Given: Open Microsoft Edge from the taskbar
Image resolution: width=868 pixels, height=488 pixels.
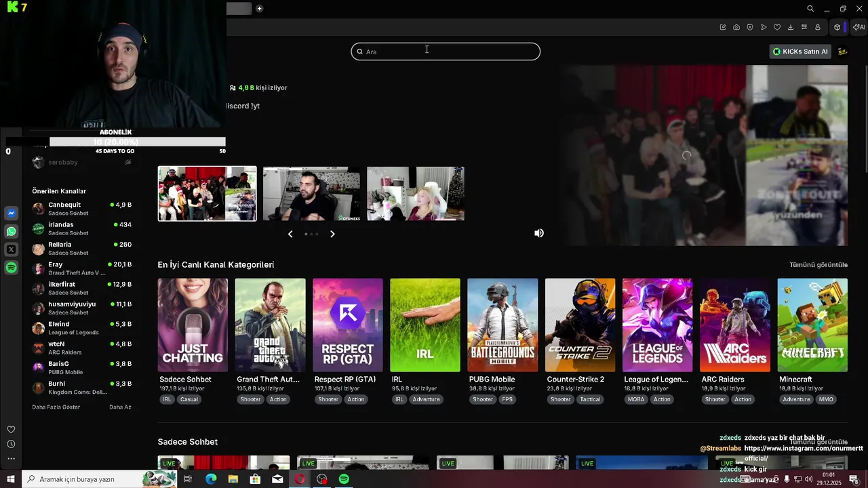Looking at the screenshot, I should pyautogui.click(x=211, y=479).
